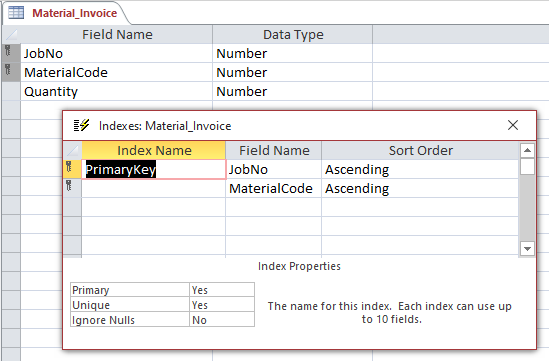Click the table icon on Material_Invoice tab
This screenshot has width=549, height=361.
pos(16,13)
